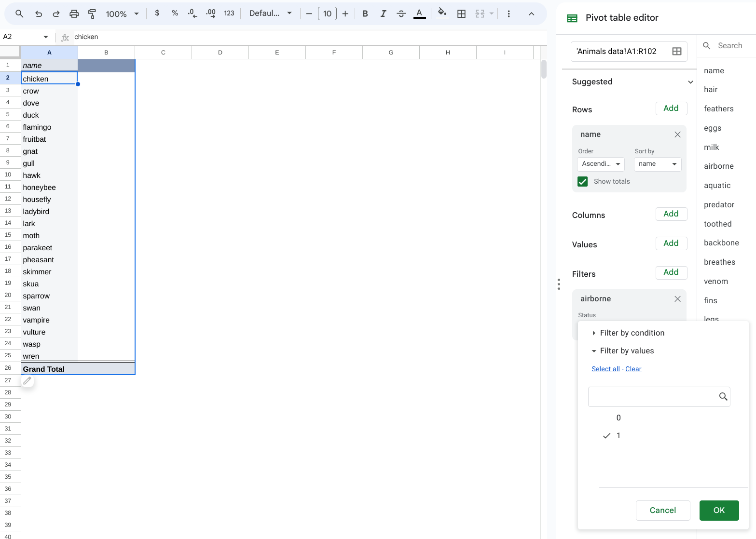The image size is (756, 539).
Task: Click the paint format icon
Action: pyautogui.click(x=92, y=14)
